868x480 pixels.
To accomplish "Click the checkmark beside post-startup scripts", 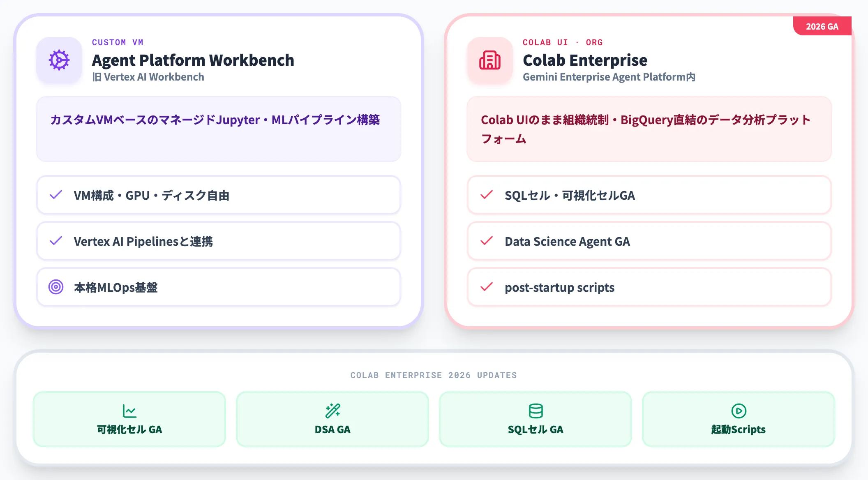I will [x=487, y=287].
